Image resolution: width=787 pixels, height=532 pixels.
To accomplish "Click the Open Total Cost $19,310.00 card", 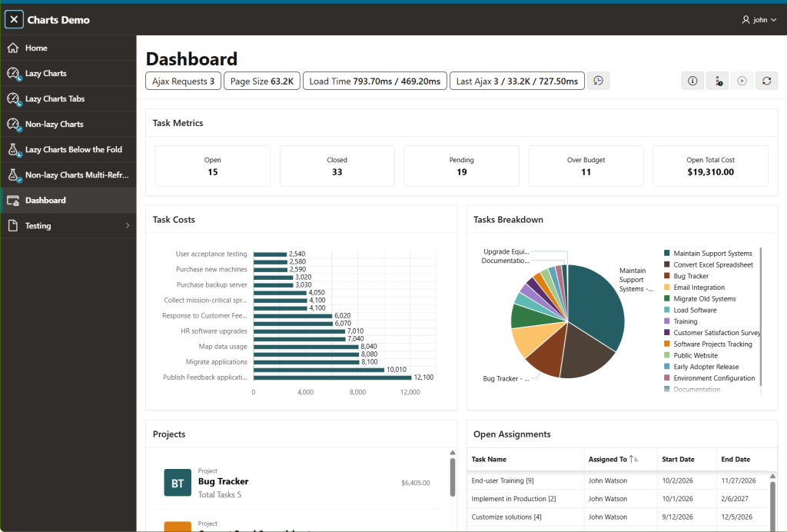I will point(710,166).
